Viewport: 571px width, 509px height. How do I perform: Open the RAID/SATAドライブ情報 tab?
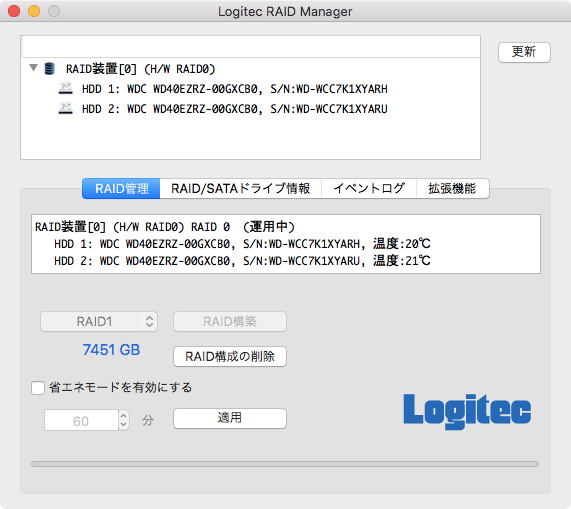coord(240,189)
